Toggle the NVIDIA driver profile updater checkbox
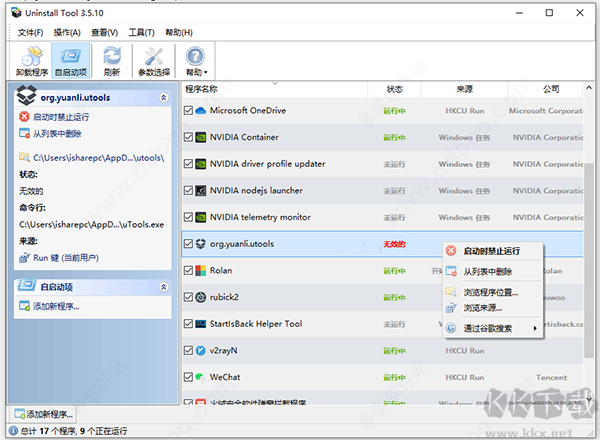Screen dimensions: 600x440 pyautogui.click(x=188, y=164)
